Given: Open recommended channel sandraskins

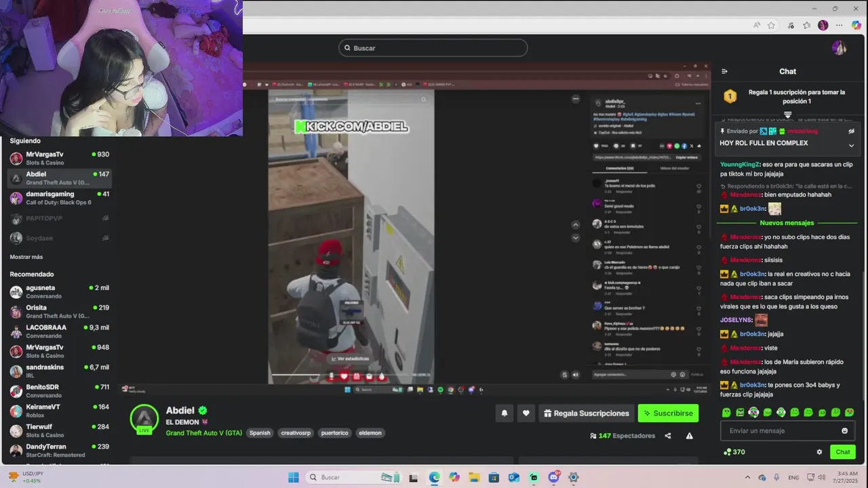Looking at the screenshot, I should coord(59,371).
